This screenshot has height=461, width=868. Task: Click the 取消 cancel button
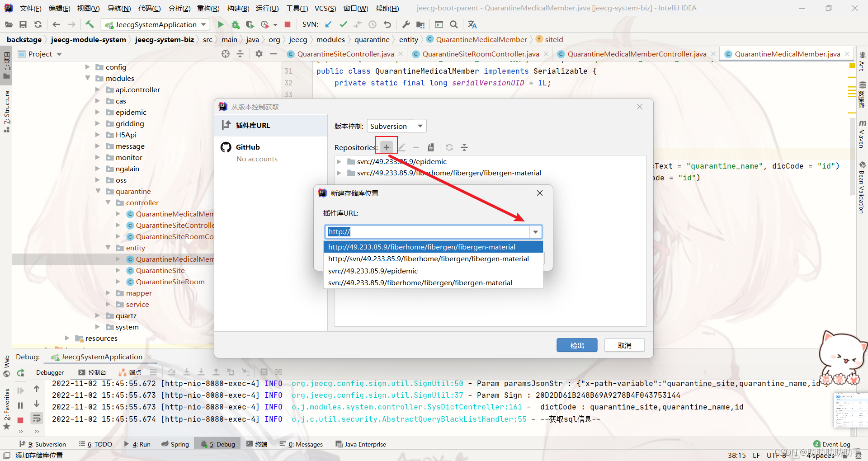[x=624, y=345]
